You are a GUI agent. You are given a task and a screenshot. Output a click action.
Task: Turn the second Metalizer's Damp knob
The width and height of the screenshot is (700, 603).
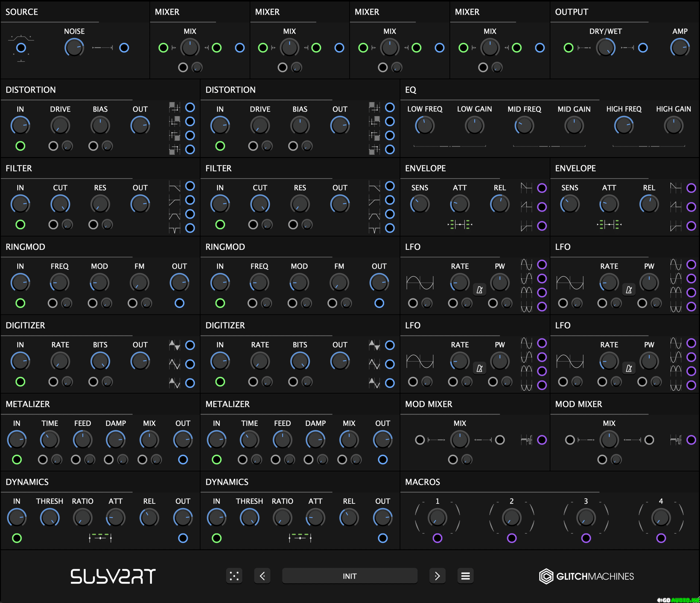pyautogui.click(x=315, y=440)
